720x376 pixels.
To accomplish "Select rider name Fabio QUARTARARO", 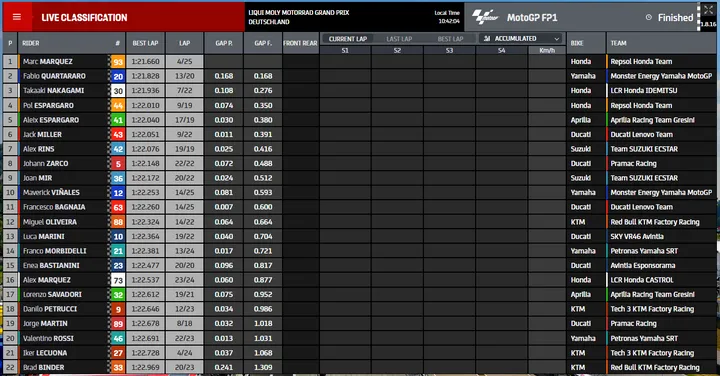I will coord(54,76).
